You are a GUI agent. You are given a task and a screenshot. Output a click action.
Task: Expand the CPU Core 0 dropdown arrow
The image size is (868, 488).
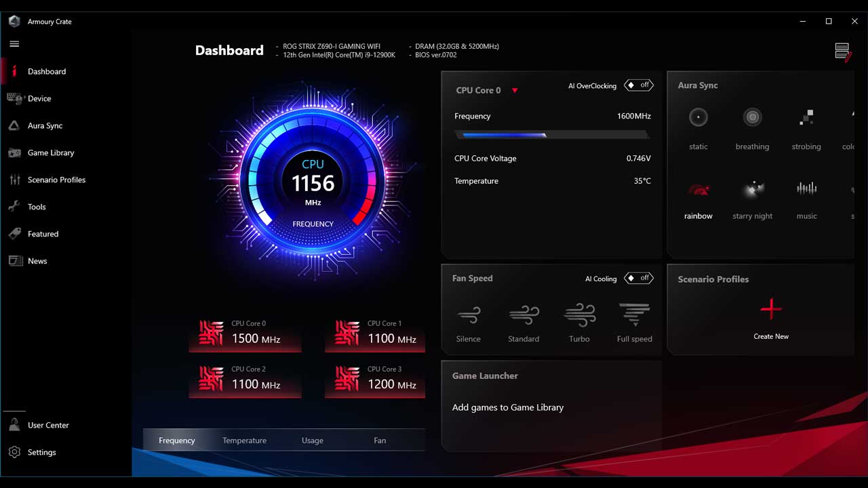(515, 91)
